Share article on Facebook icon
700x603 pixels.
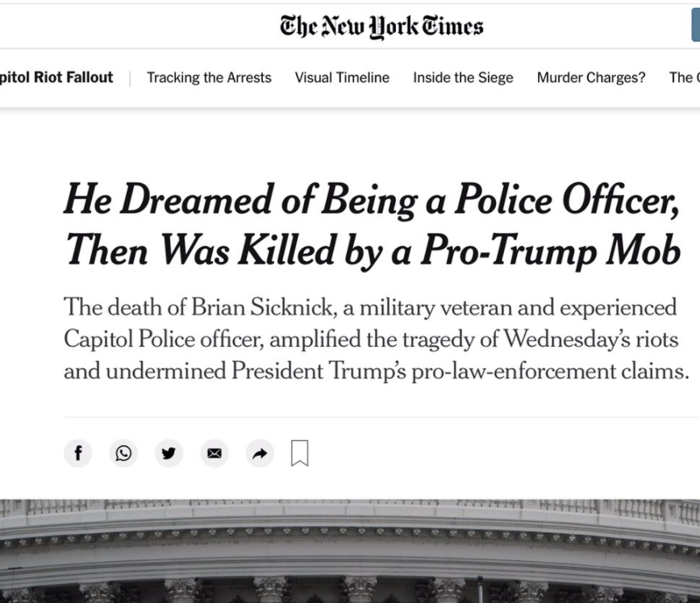pyautogui.click(x=78, y=454)
